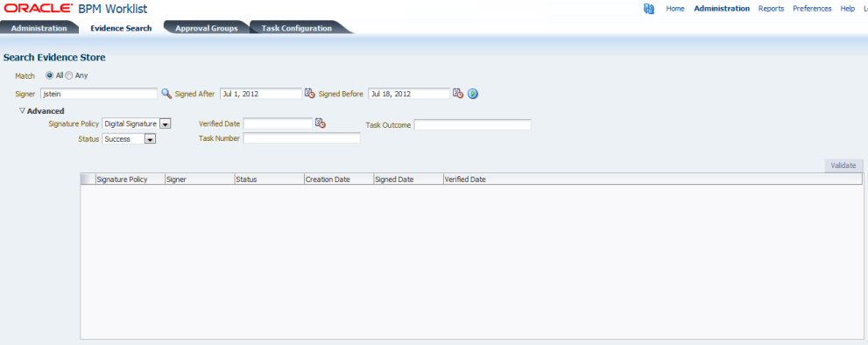
Task: Switch to the Evidence Search tab
Action: (121, 28)
